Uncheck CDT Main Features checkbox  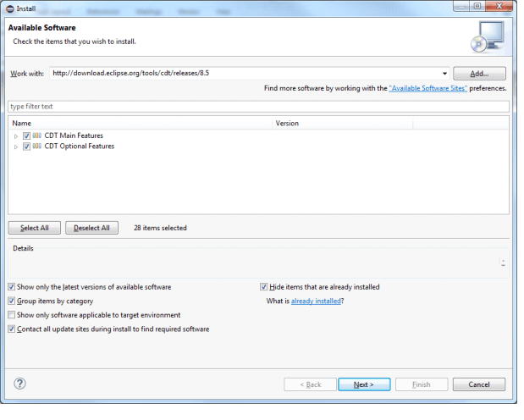(x=26, y=135)
